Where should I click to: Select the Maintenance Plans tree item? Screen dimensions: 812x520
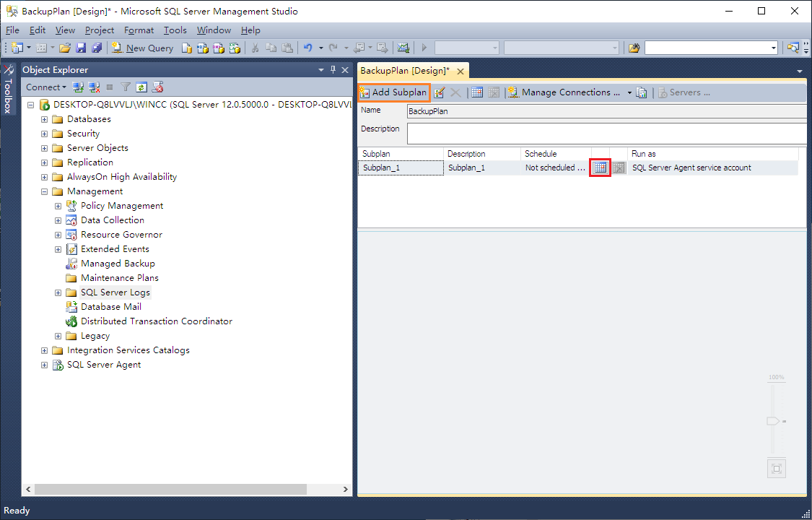(x=120, y=278)
